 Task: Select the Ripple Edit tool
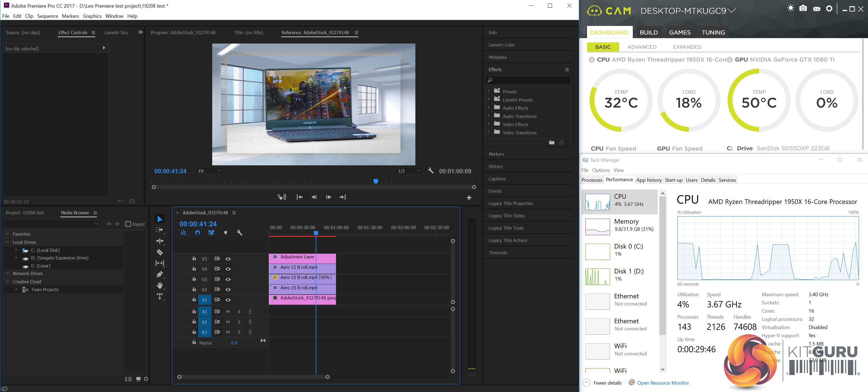160,241
